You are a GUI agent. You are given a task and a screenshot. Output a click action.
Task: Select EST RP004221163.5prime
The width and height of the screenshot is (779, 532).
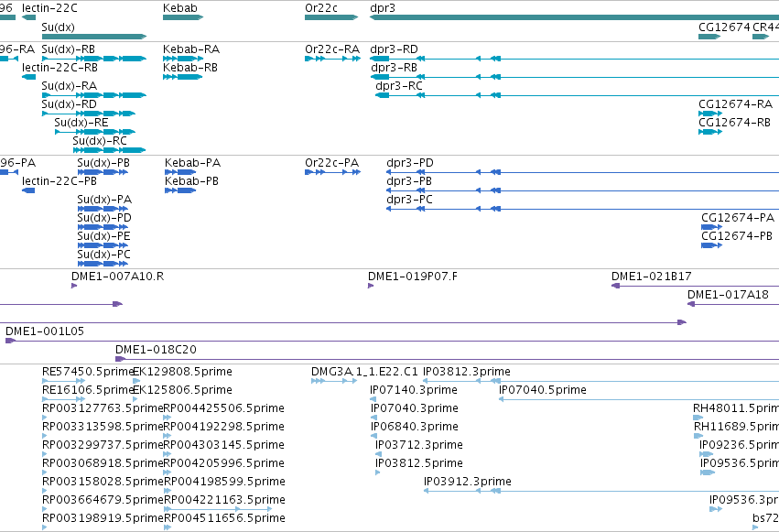pyautogui.click(x=218, y=509)
